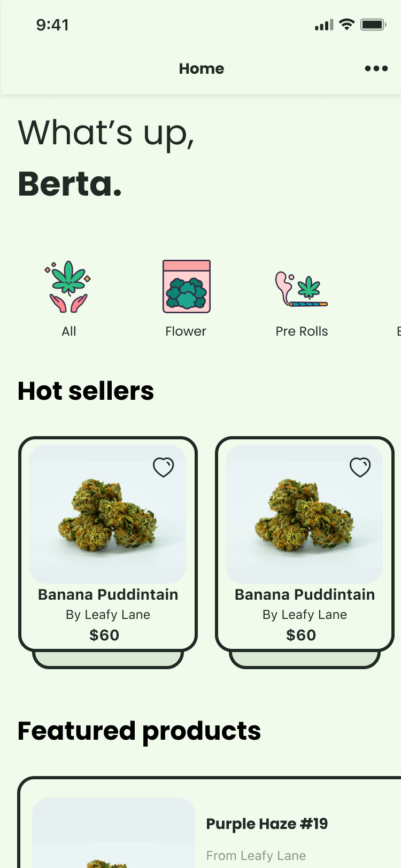Click the $60 price on second card

tap(301, 635)
